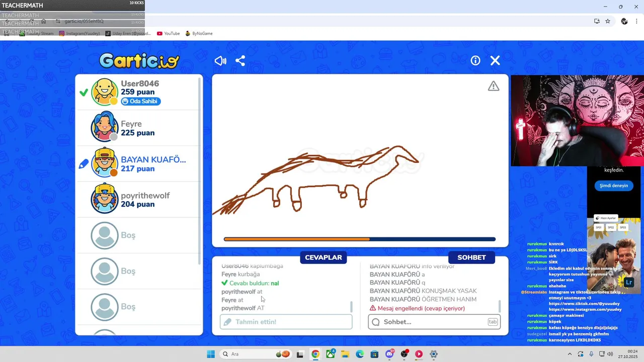Click poyrithewolf's player avatar
This screenshot has width=644, height=362.
[x=105, y=199]
